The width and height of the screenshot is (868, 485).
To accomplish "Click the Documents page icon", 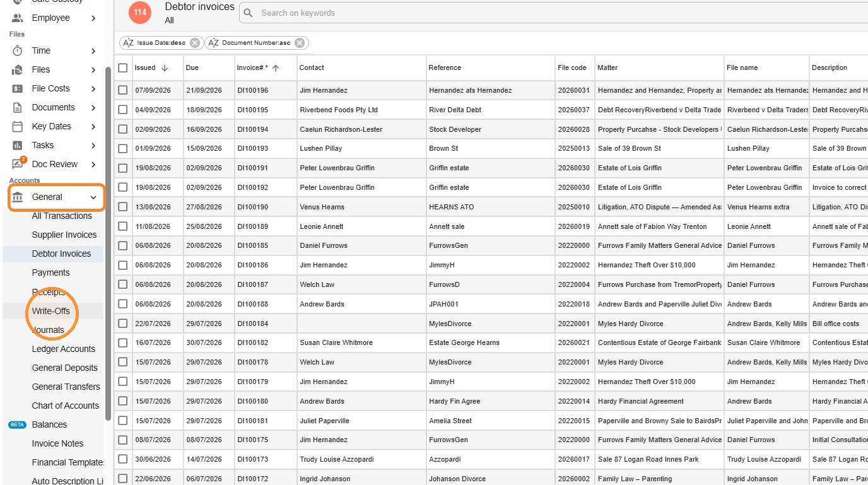I will pos(18,107).
